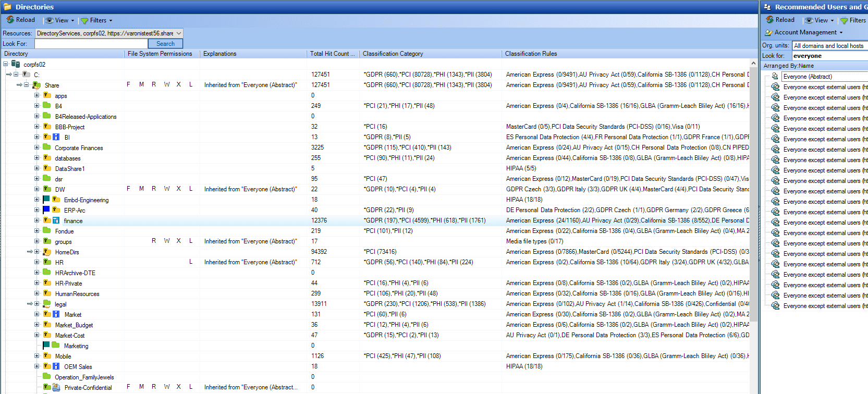Collapse the Share folder node
The image size is (868, 394).
coord(26,85)
